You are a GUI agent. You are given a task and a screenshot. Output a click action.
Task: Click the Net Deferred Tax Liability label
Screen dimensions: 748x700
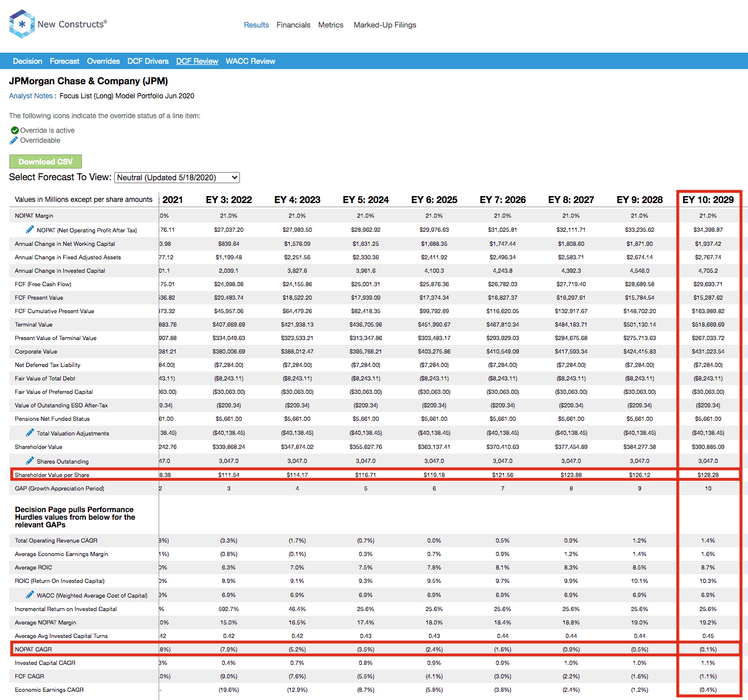[48, 365]
